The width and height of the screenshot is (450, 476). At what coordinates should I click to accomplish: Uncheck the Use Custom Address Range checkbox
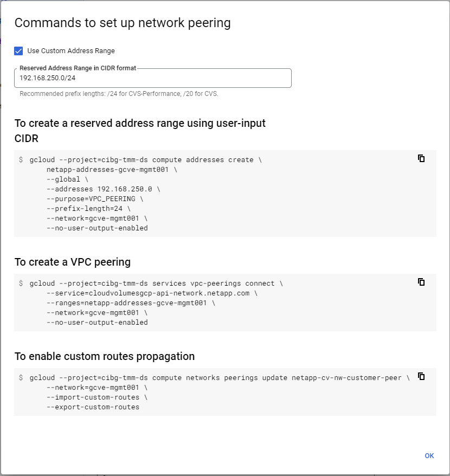pyautogui.click(x=18, y=51)
